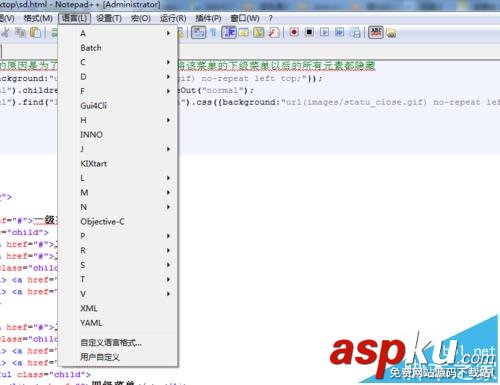Open the 插件(P) menu
The width and height of the screenshot is (500, 385).
[x=208, y=18]
